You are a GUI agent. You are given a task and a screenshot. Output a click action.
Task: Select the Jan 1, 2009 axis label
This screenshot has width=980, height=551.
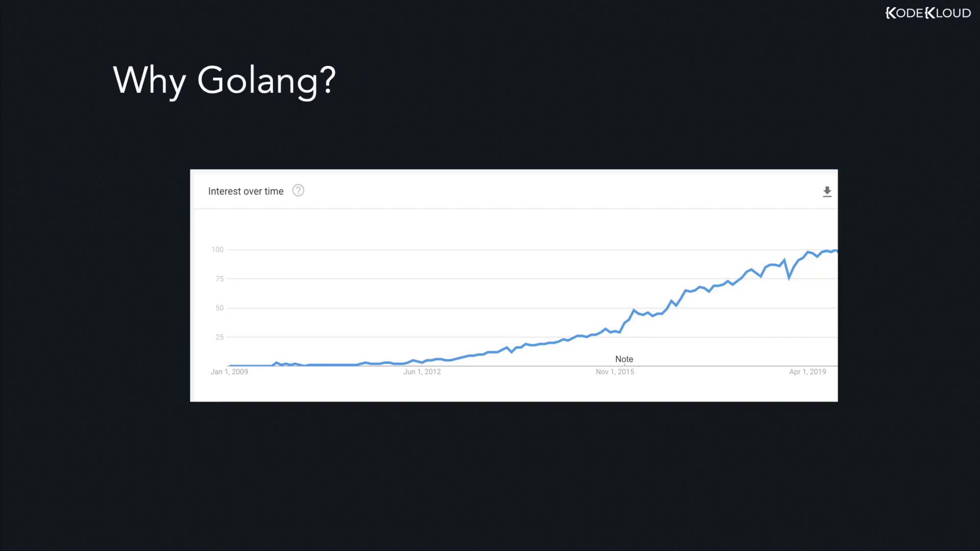(229, 372)
